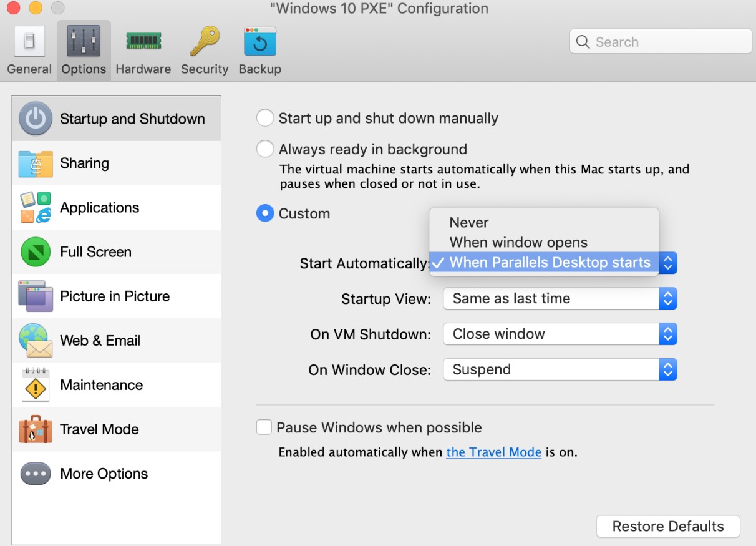Click the Picture in Picture icon
Image resolution: width=756 pixels, height=546 pixels.
(x=36, y=296)
